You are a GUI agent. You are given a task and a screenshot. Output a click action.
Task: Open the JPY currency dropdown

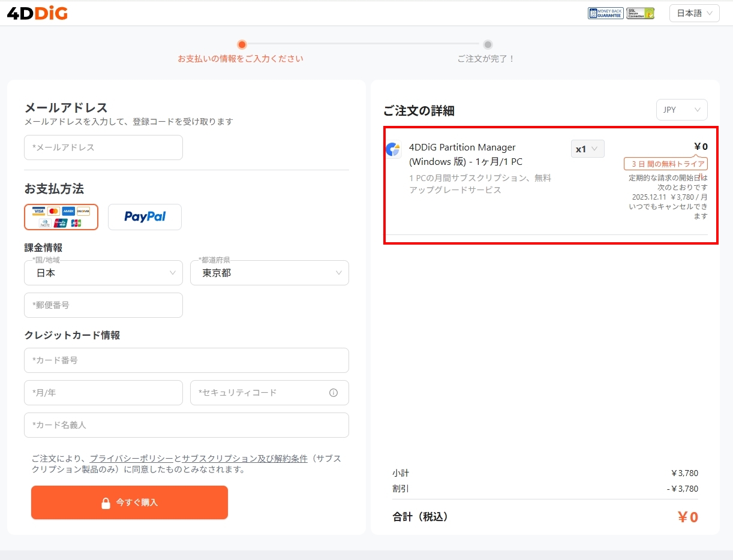point(681,110)
